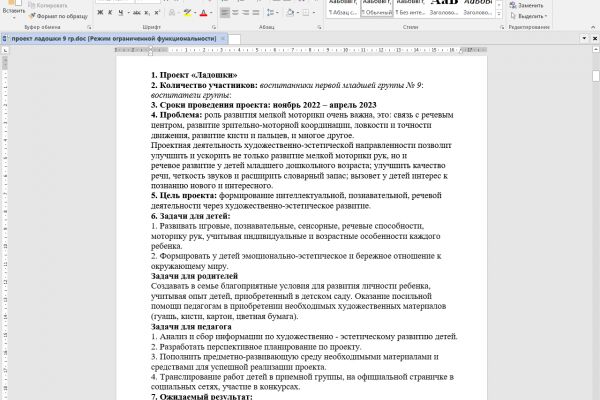Activate Формат по образцу format painter
The image size is (600, 400).
(59, 16)
